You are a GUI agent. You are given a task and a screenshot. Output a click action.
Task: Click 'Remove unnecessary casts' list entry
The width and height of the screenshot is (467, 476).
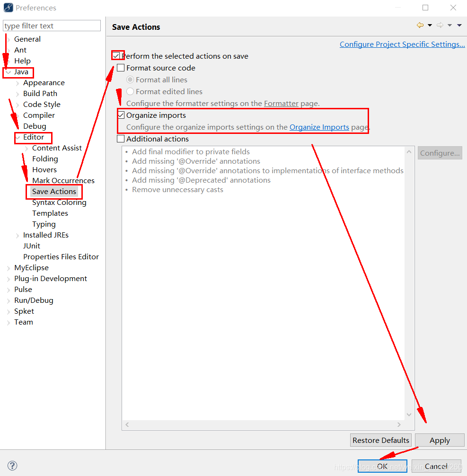(x=177, y=190)
